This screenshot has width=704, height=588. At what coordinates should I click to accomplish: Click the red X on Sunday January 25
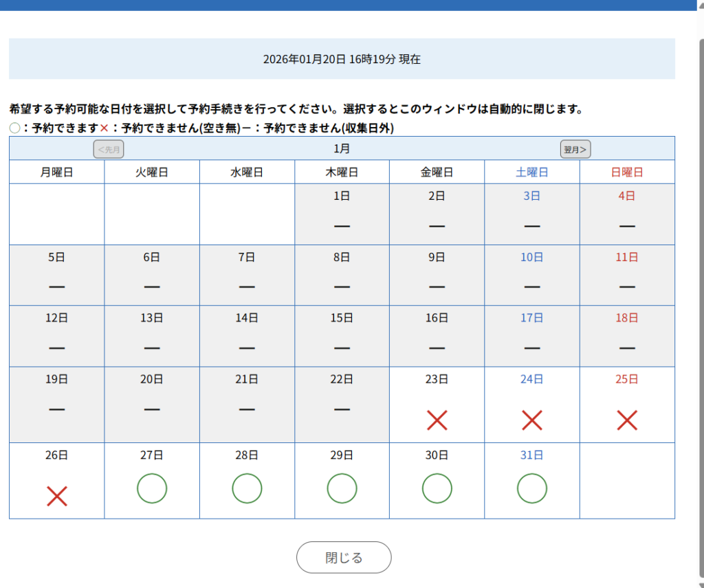click(626, 420)
